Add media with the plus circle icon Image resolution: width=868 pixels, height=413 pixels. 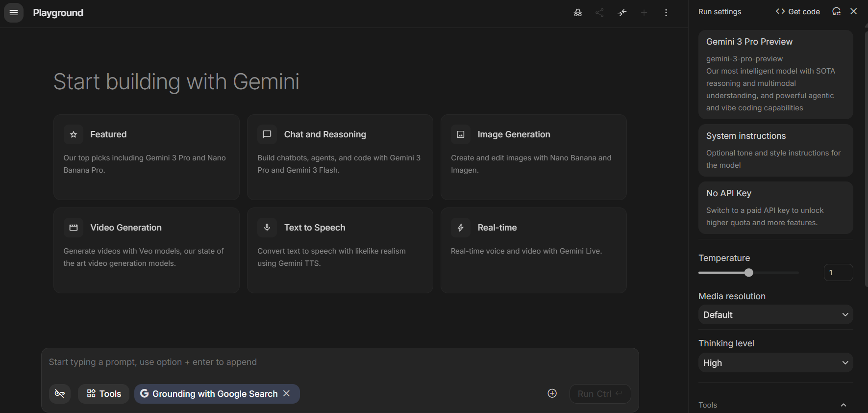click(552, 393)
